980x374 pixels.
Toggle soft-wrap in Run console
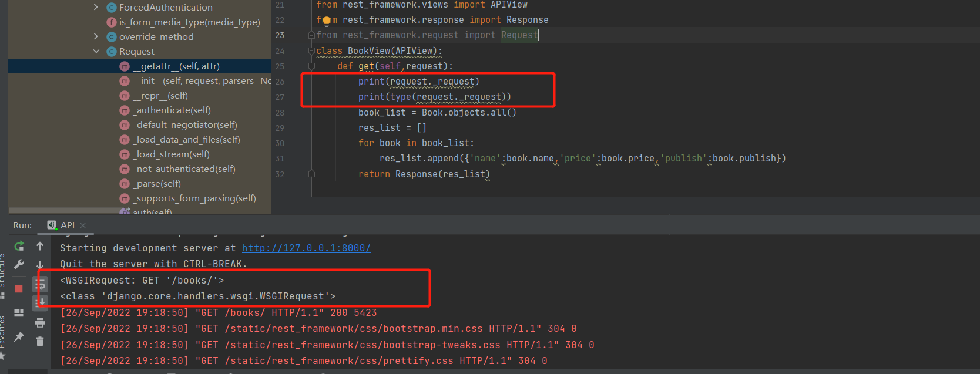(x=40, y=285)
